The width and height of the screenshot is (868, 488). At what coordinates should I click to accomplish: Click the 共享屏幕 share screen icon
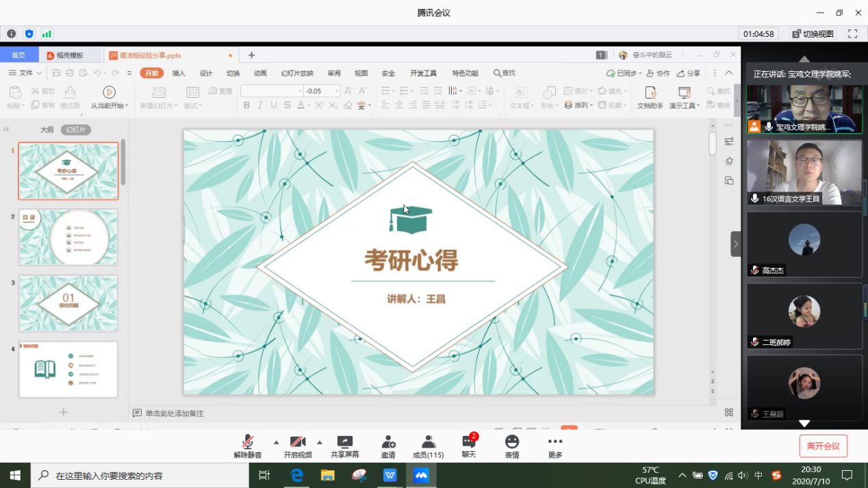click(x=345, y=442)
